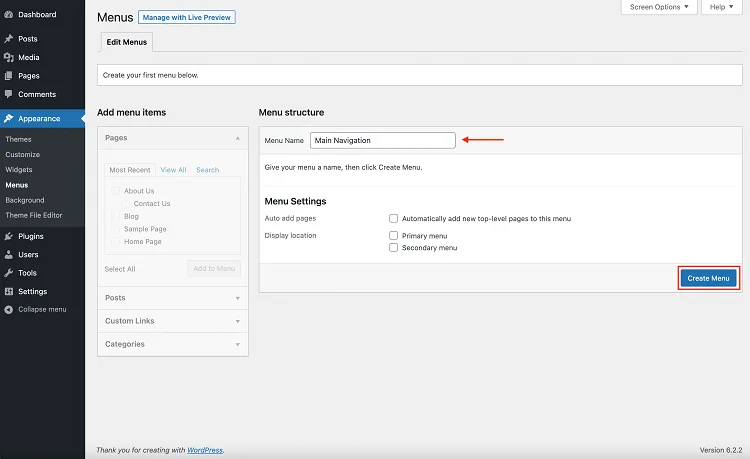750x459 pixels.
Task: Click the Select All link
Action: [x=120, y=269]
